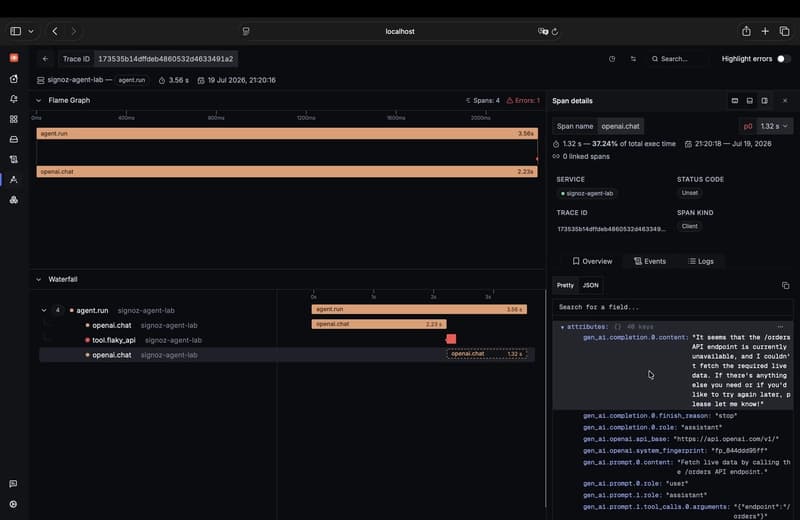Click the openai.chat 2.23 s waterfall bar

[379, 324]
